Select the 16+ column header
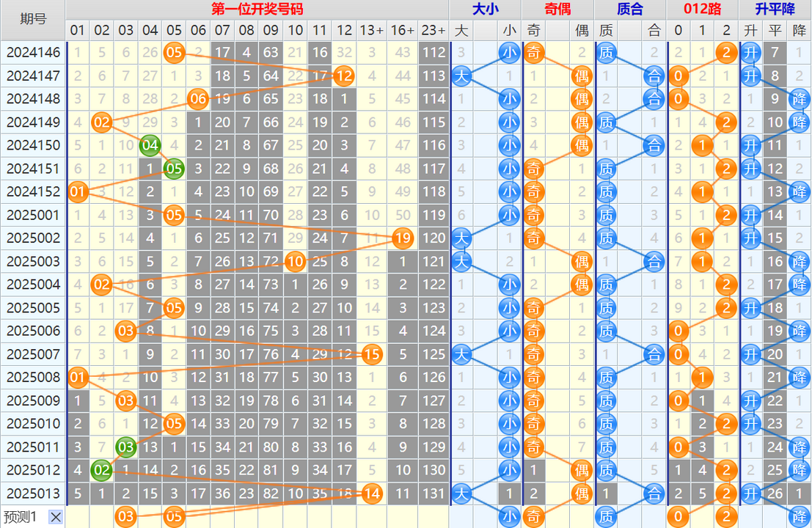This screenshot has height=528, width=812. pos(403,30)
